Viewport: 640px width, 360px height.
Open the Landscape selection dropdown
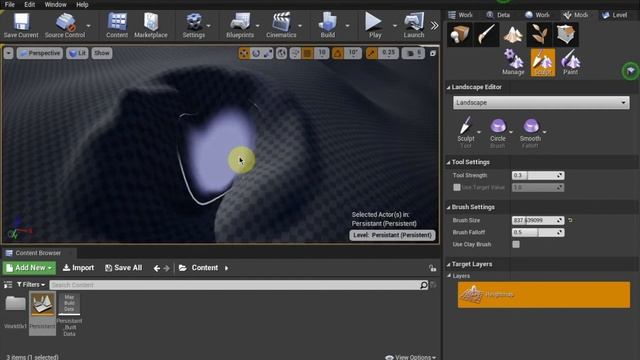click(541, 102)
